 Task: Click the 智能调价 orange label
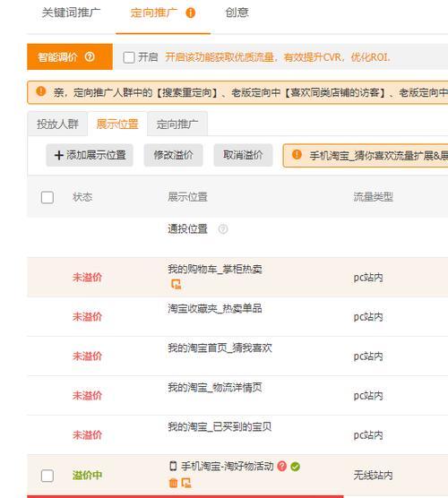pos(70,56)
